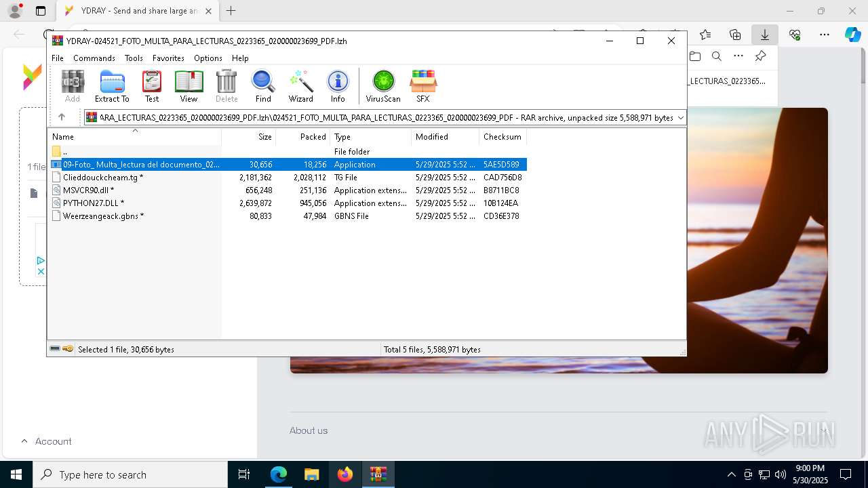The width and height of the screenshot is (868, 488).
Task: Sort files by the Size column
Action: (x=248, y=137)
